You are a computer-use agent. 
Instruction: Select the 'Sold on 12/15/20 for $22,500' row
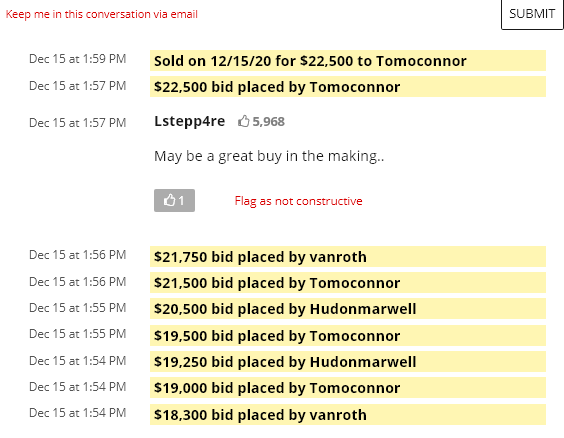click(x=348, y=61)
